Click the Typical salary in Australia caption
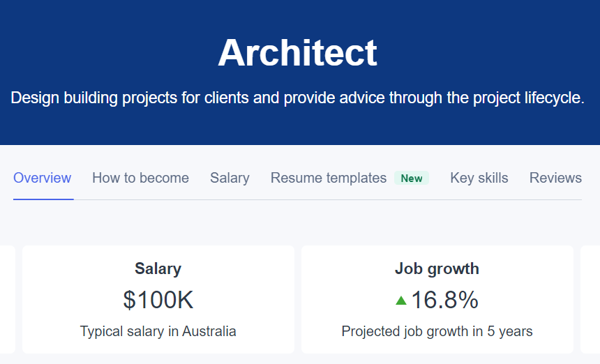600x364 pixels. point(158,331)
